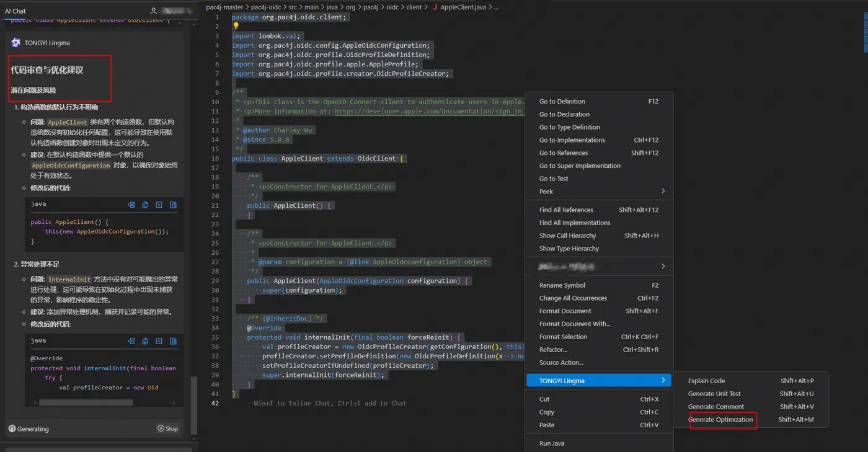Open the pac4j-master breadcrumb dropdown
Screen dimensions: 868x452
(x=224, y=7)
